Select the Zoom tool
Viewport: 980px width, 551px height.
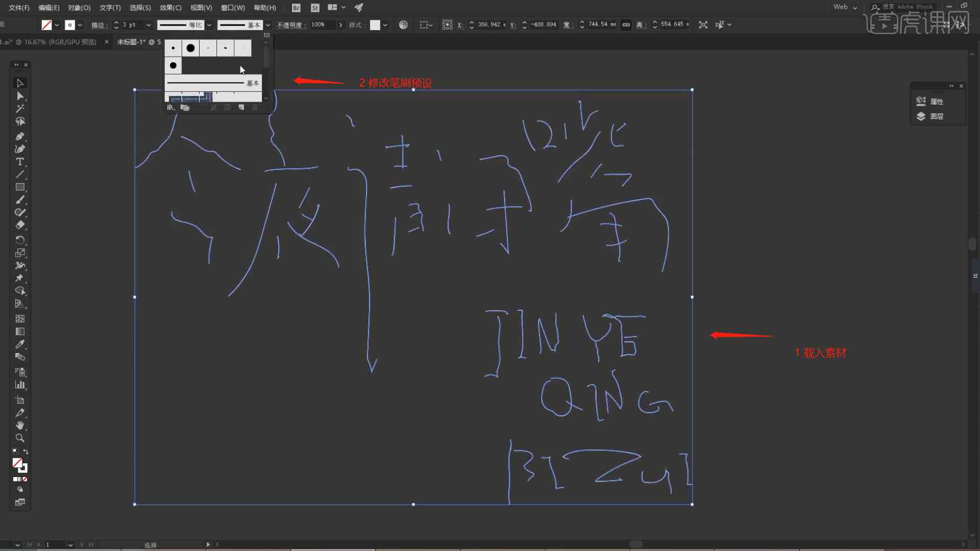[x=19, y=438]
